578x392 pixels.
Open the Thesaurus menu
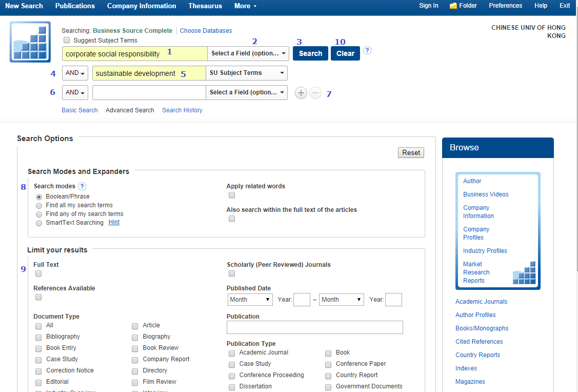(205, 6)
